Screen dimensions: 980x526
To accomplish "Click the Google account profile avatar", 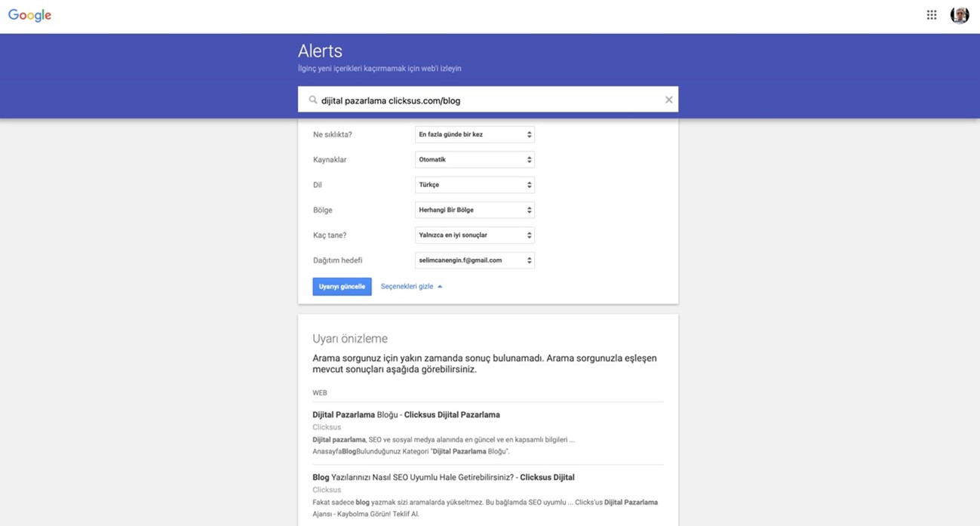I will click(959, 14).
